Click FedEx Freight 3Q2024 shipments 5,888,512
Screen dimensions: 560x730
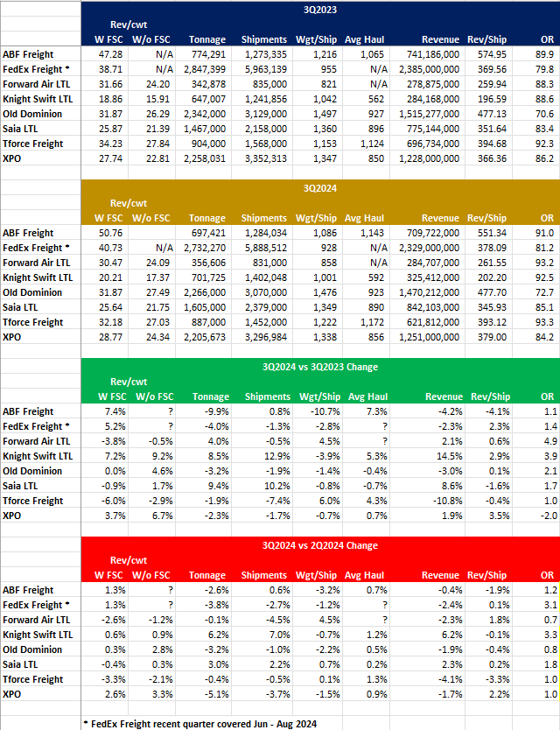click(x=266, y=248)
